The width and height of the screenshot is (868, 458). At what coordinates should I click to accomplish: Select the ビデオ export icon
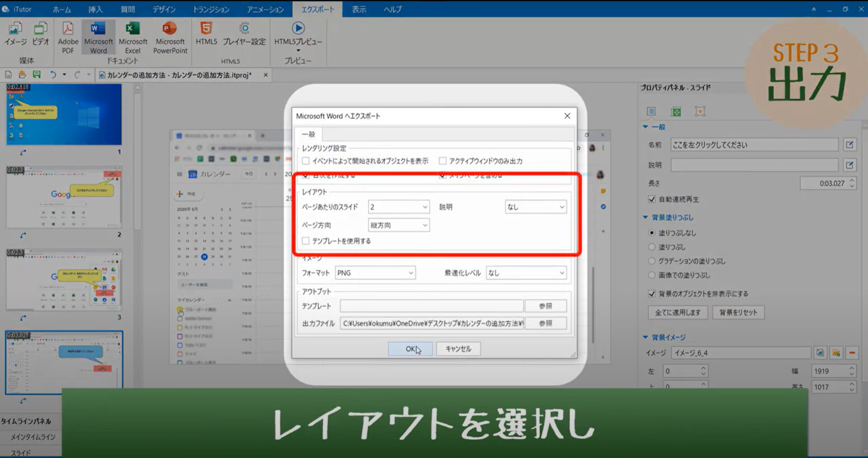click(40, 36)
